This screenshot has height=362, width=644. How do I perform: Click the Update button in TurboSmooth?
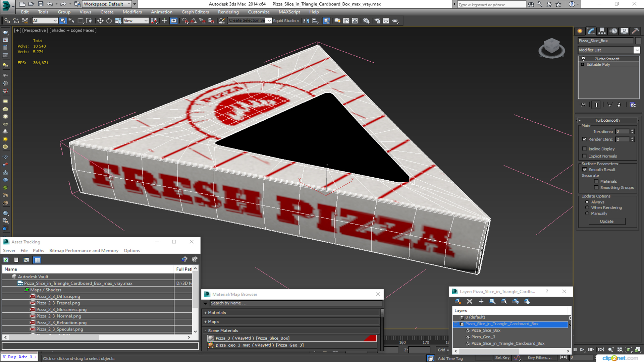pyautogui.click(x=606, y=222)
